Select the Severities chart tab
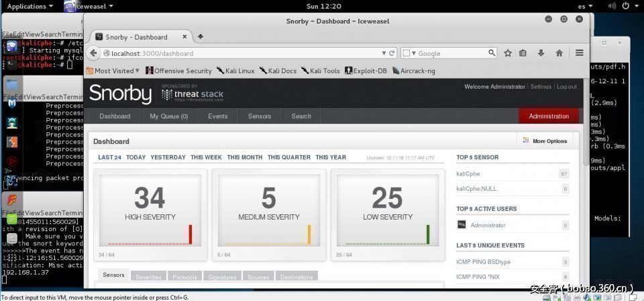The image size is (644, 301). point(148,277)
